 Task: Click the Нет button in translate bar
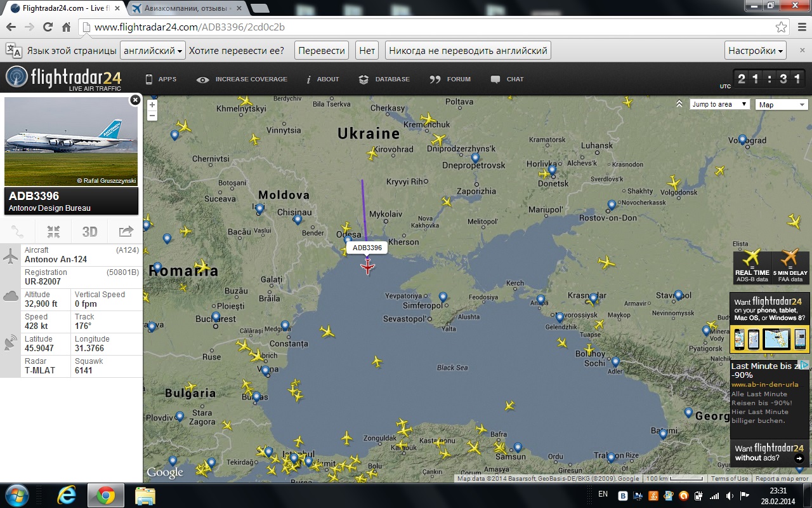[367, 51]
